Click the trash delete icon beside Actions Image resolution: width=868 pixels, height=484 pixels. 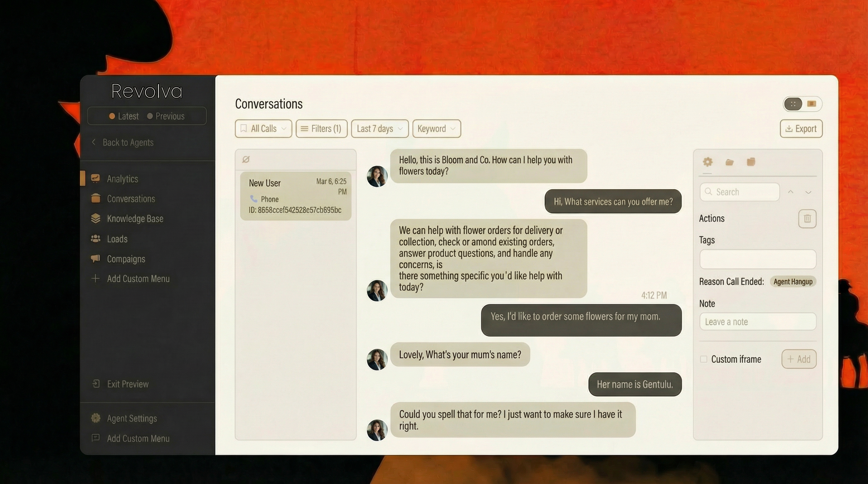click(807, 219)
